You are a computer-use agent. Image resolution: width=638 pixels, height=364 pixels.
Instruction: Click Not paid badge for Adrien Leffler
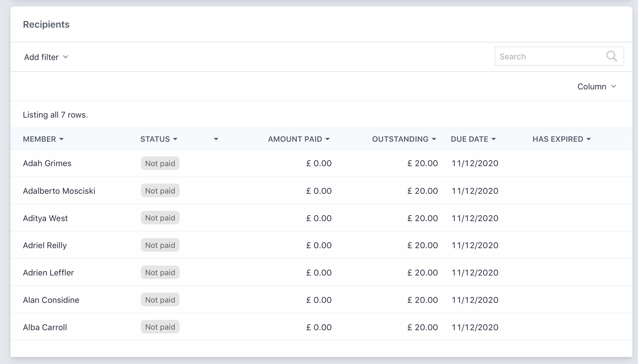[x=160, y=272]
